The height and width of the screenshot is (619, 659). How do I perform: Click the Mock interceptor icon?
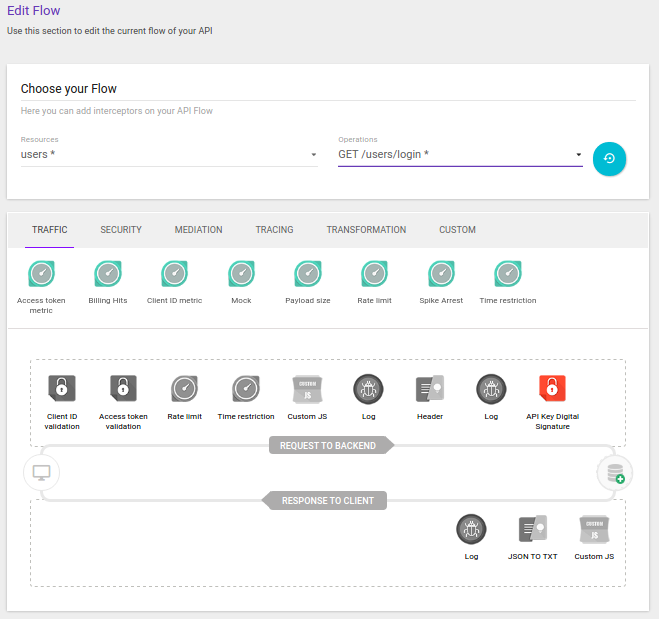point(241,273)
